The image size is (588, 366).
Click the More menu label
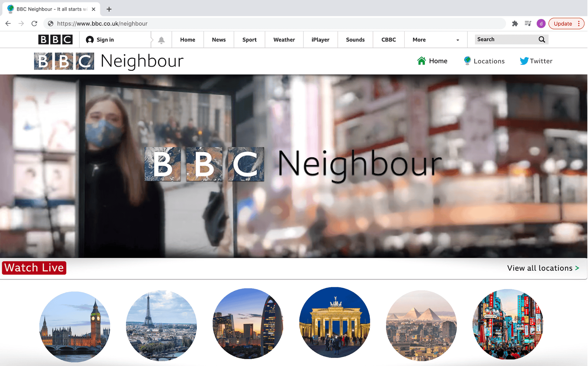[419, 40]
